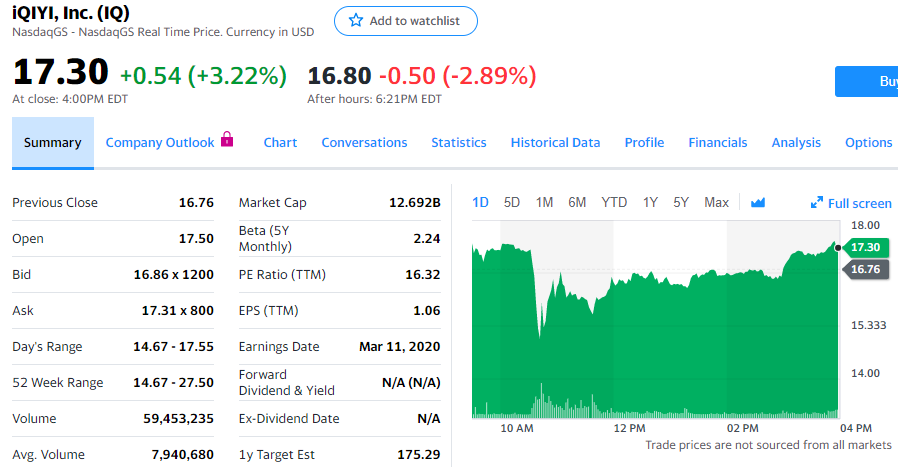Click the gray 16.76 previous close marker
898x467 pixels.
[866, 269]
